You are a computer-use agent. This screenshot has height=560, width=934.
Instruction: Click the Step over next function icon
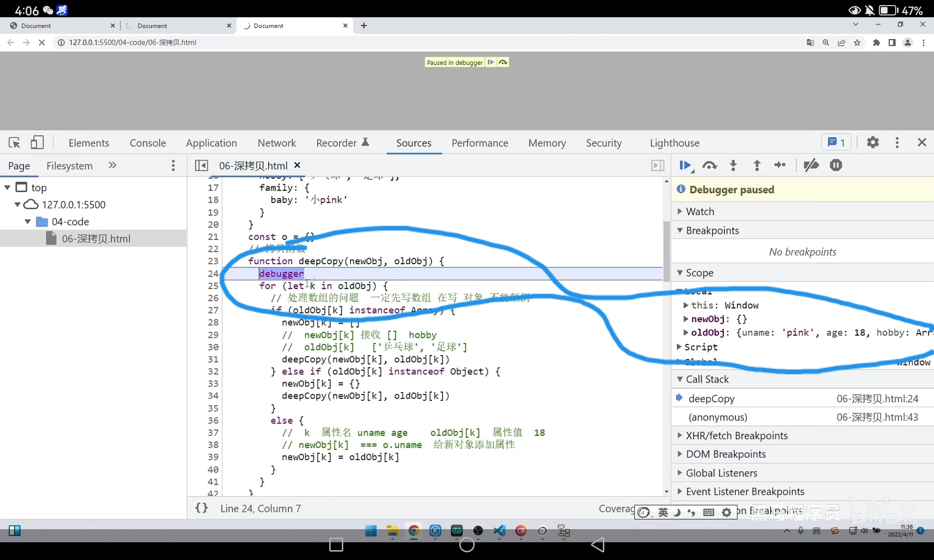point(709,165)
